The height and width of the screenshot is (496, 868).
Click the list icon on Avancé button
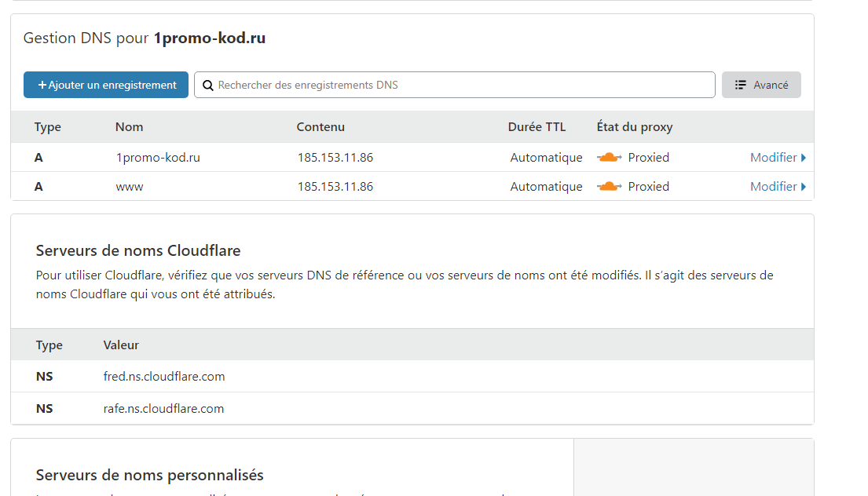click(740, 85)
